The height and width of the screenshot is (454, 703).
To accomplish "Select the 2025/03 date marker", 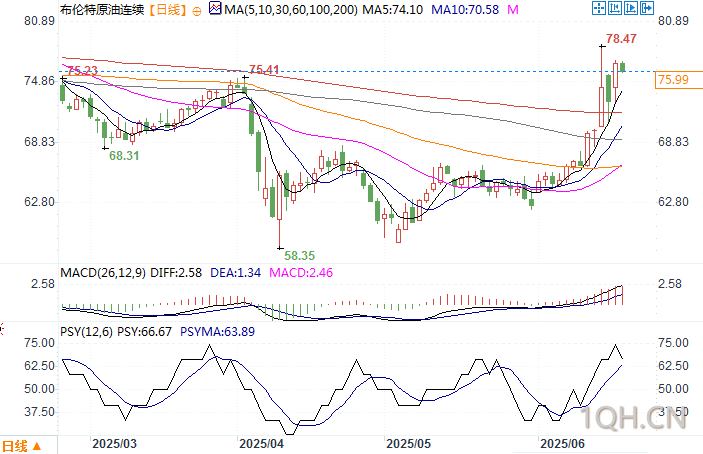I will tap(114, 444).
